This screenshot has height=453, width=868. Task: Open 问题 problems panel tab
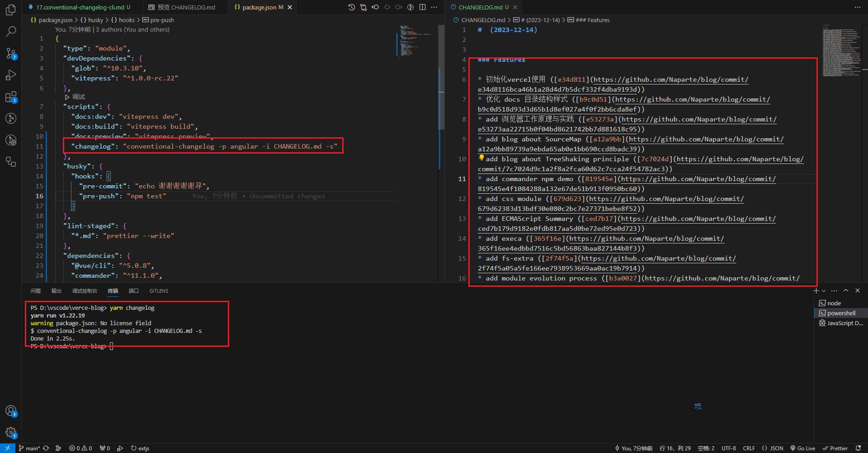pos(36,291)
